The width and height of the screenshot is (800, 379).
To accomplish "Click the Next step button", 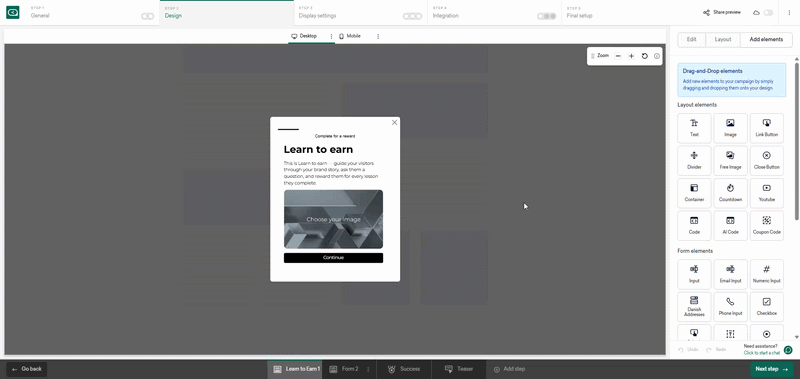I will point(772,369).
